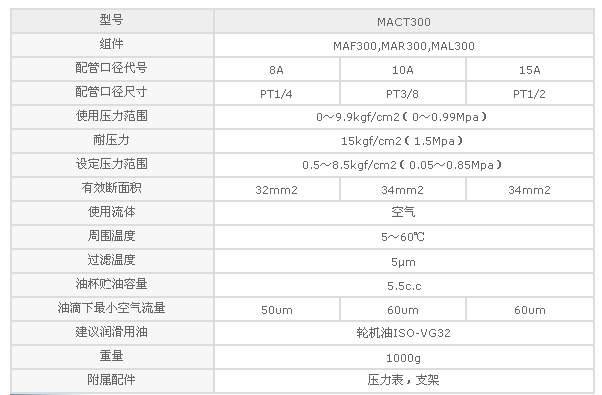Screen dimensions: 602x395
Task: Click the PT1/4 port size cell
Action: point(276,93)
